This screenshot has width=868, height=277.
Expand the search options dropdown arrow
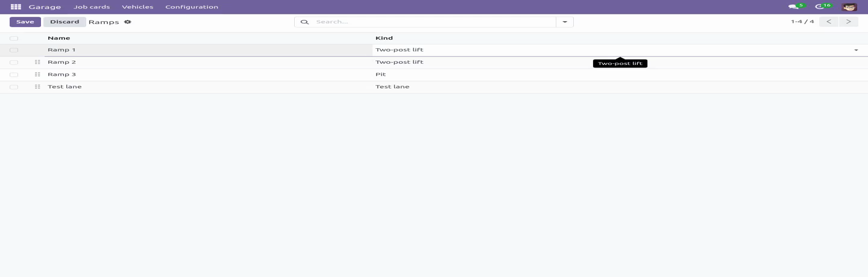565,22
